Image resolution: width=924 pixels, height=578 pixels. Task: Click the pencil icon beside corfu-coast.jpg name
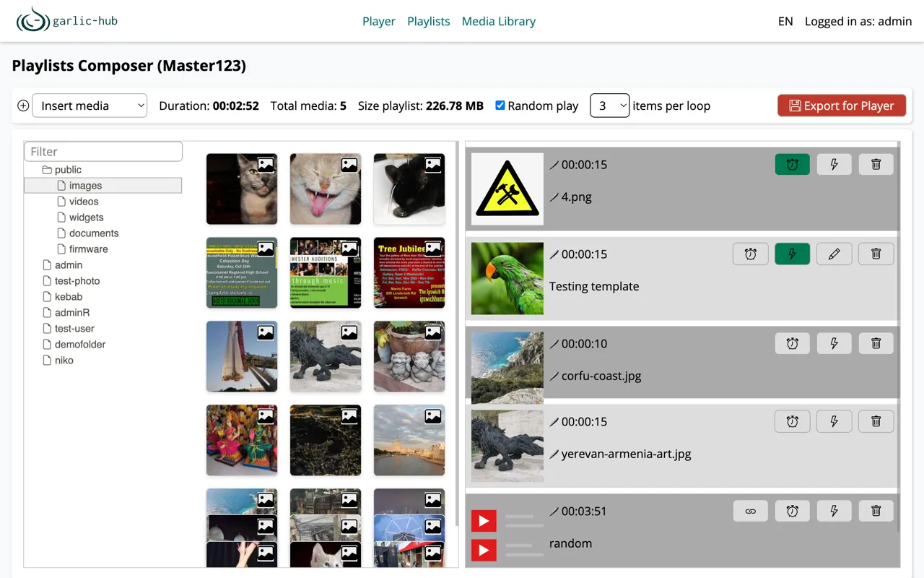coord(554,376)
